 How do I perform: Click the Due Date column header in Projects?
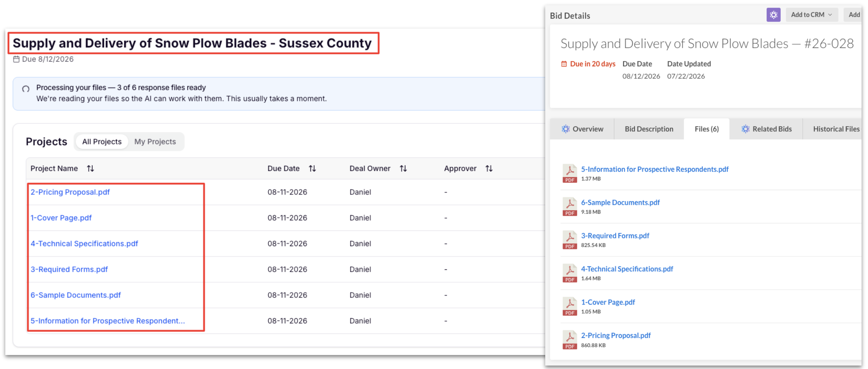pos(283,169)
